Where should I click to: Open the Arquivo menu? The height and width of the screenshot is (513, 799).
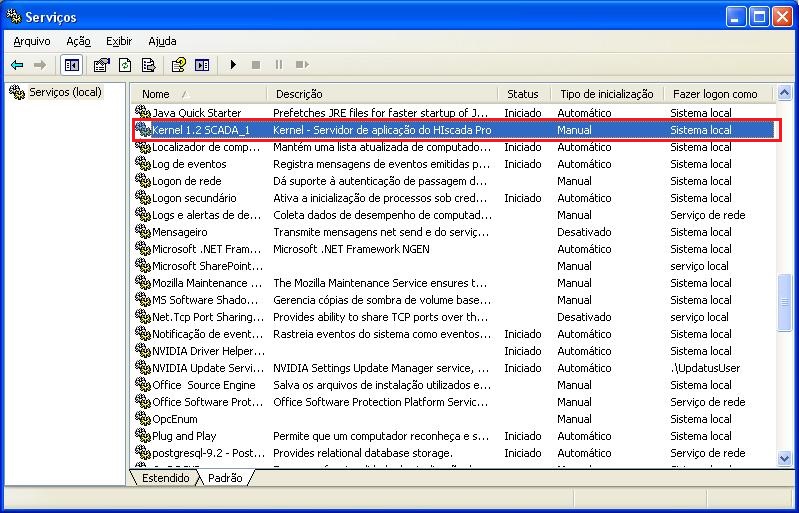(x=32, y=41)
